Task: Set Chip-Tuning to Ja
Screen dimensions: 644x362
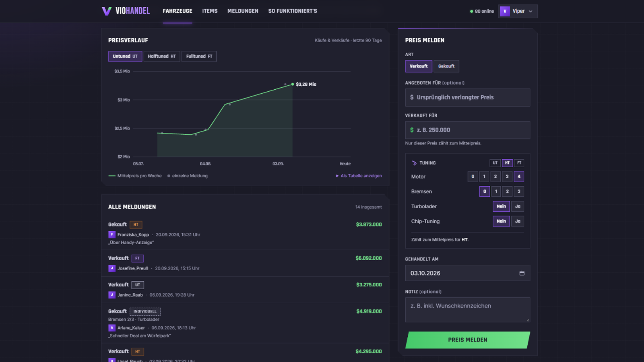Action: 518,221
